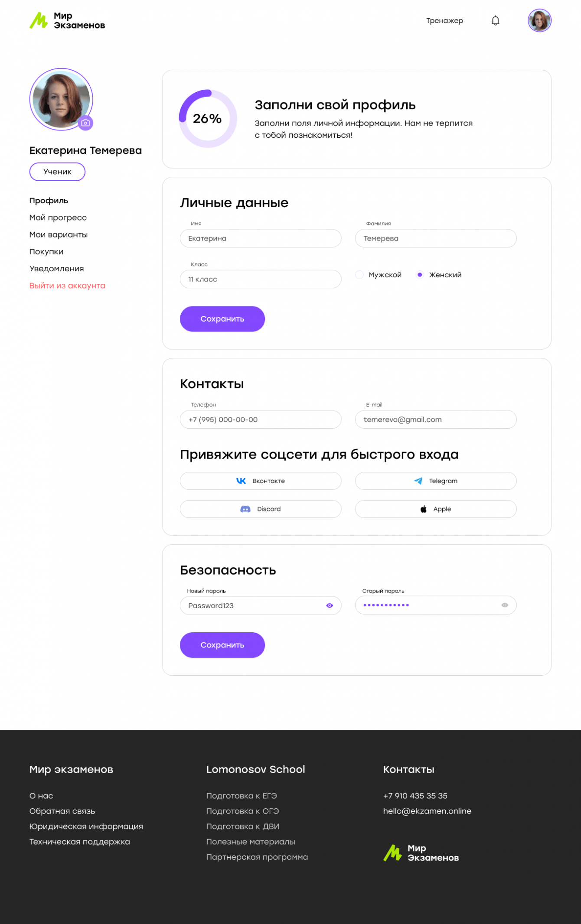The image size is (581, 924).
Task: Open Мой прогресс in sidebar menu
Action: coord(58,218)
